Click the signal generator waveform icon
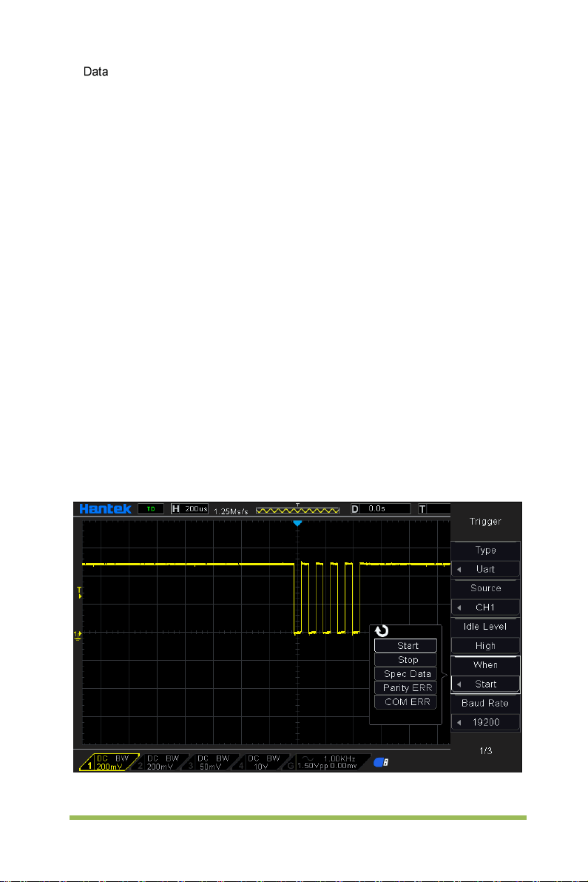 (308, 758)
